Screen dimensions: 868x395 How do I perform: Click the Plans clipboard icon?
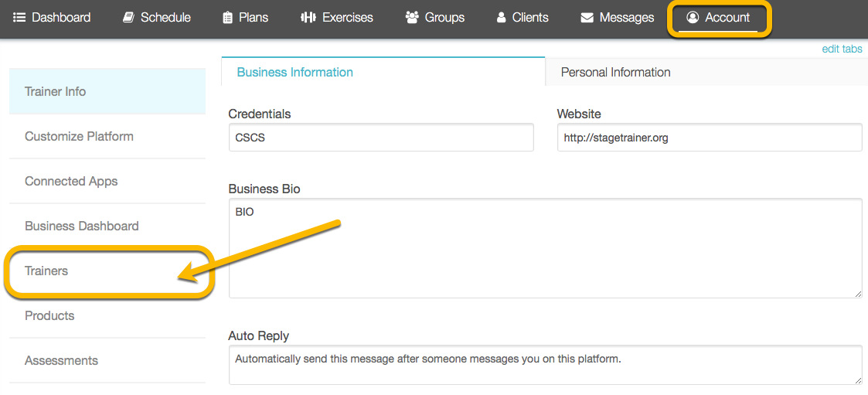[227, 18]
